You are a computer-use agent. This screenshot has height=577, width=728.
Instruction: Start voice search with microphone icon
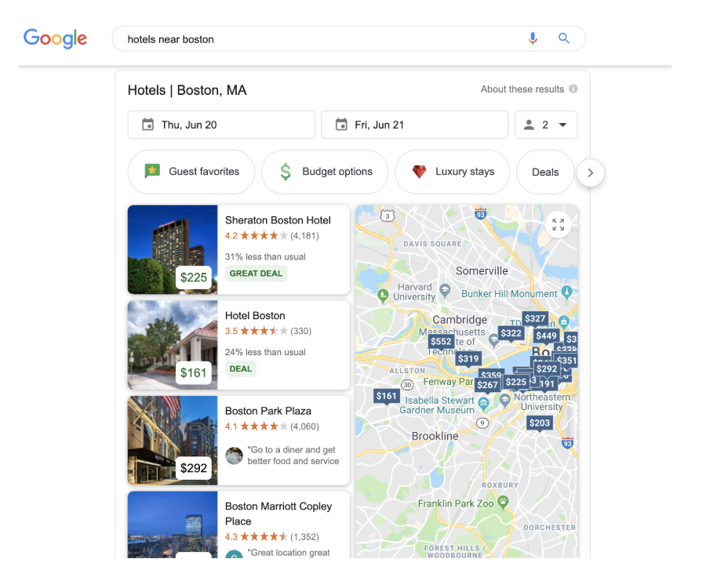click(533, 38)
